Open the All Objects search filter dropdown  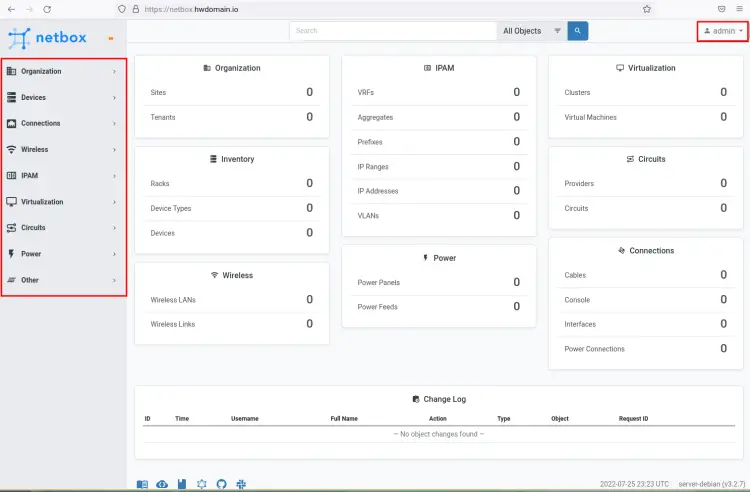(531, 31)
